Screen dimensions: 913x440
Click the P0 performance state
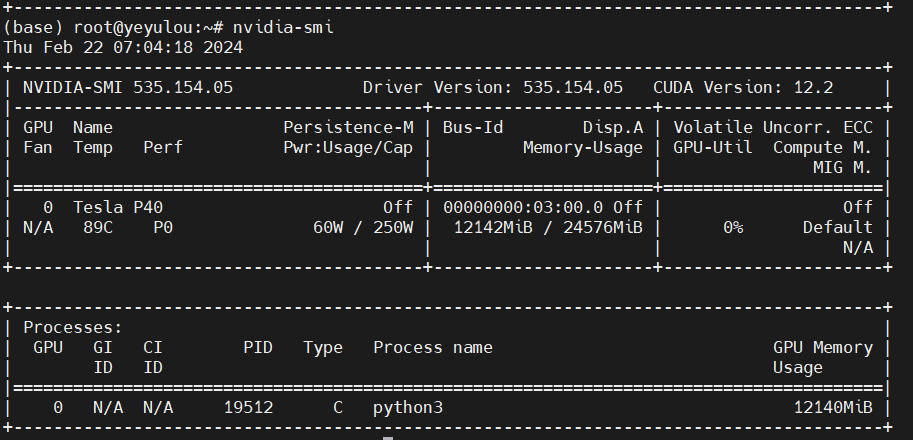163,227
